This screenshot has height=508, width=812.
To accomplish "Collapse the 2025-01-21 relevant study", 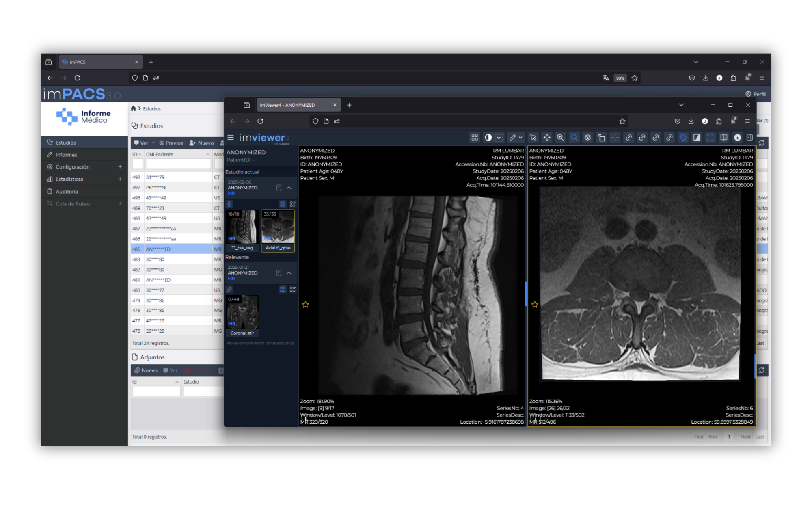I will click(x=289, y=273).
